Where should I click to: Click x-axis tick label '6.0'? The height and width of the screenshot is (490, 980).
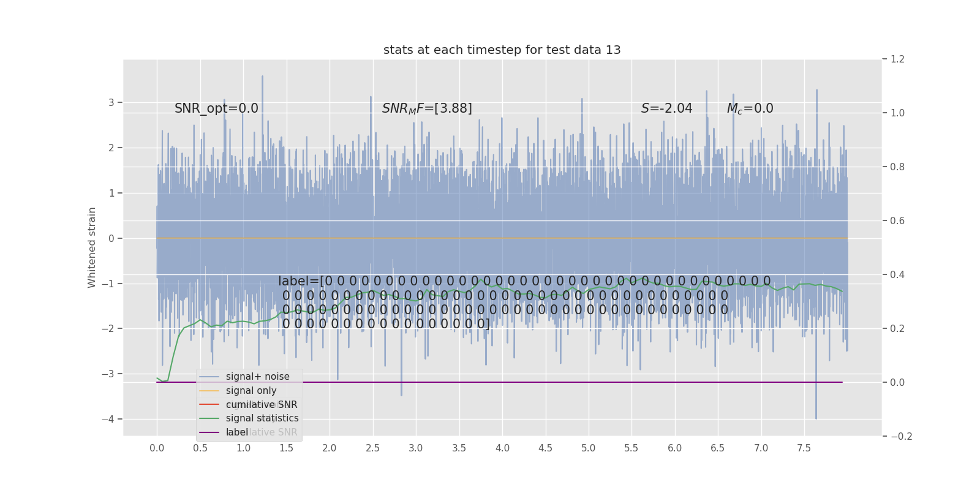[x=674, y=448]
